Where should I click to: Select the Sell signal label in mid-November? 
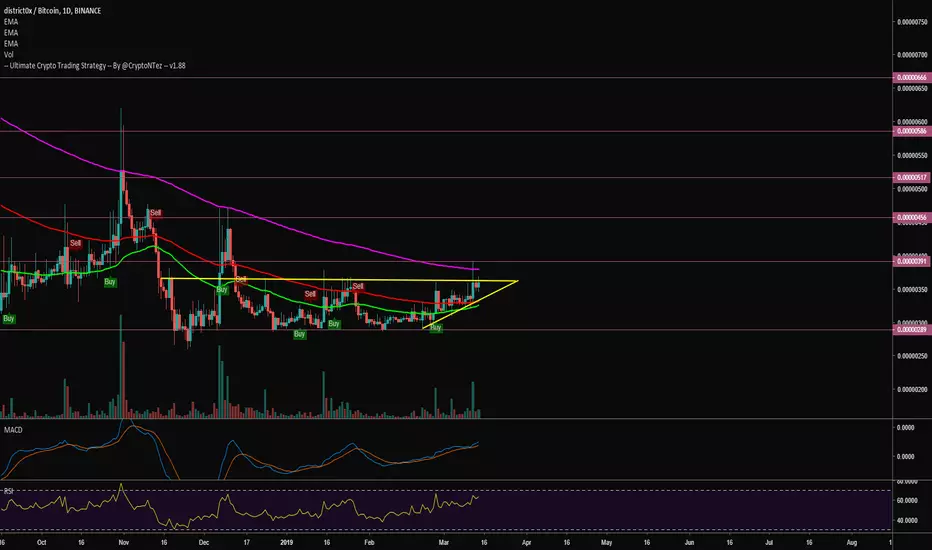[155, 213]
